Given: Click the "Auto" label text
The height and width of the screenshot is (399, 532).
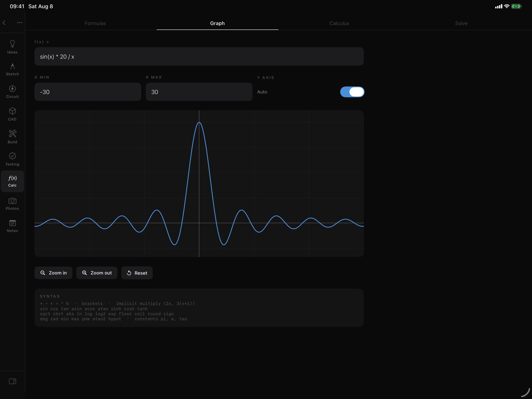Looking at the screenshot, I should point(262,92).
